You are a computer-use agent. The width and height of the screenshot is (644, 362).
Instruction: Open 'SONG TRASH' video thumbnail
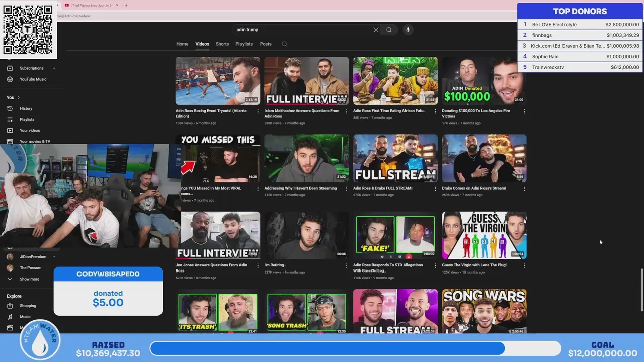[x=306, y=312]
